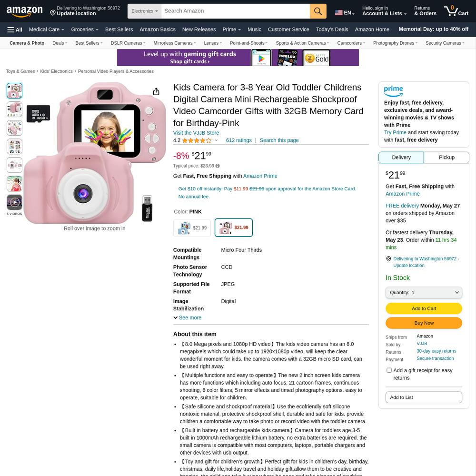Screen dimensions: 476x476
Task: Open Today's Deals in the navigation bar
Action: 332,30
